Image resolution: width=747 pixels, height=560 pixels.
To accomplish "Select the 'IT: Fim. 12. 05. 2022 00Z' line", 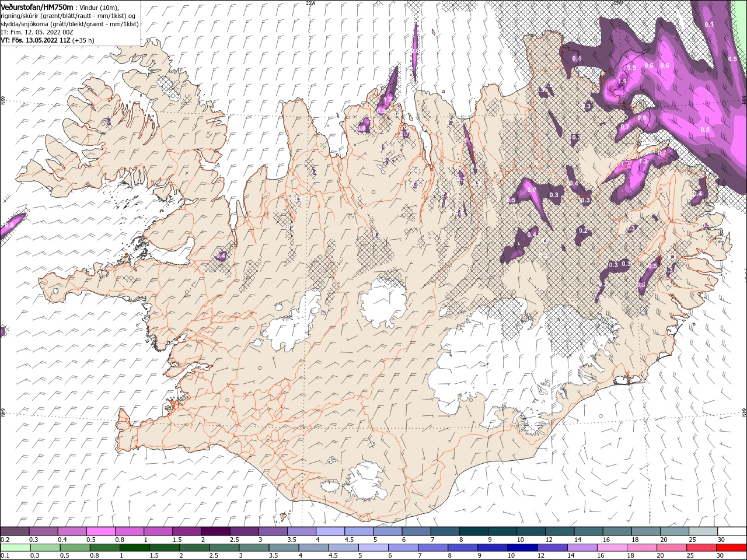I will click(37, 32).
